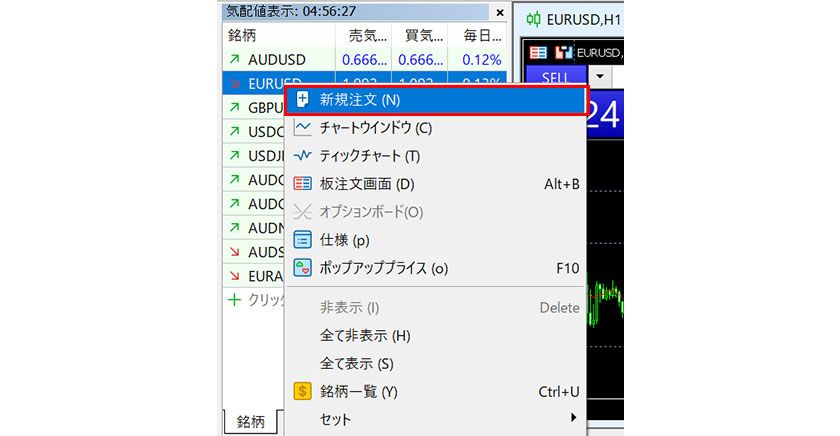Click the EURUSD,H1 chart title icon
840x436 pixels.
533,18
